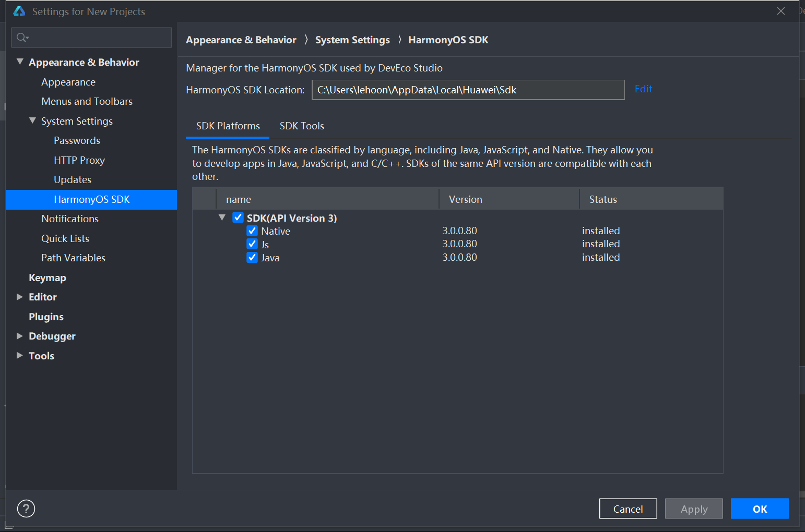Click the Native version 3.0.0.80 cell
Image resolution: width=805 pixels, height=532 pixels.
click(x=460, y=231)
